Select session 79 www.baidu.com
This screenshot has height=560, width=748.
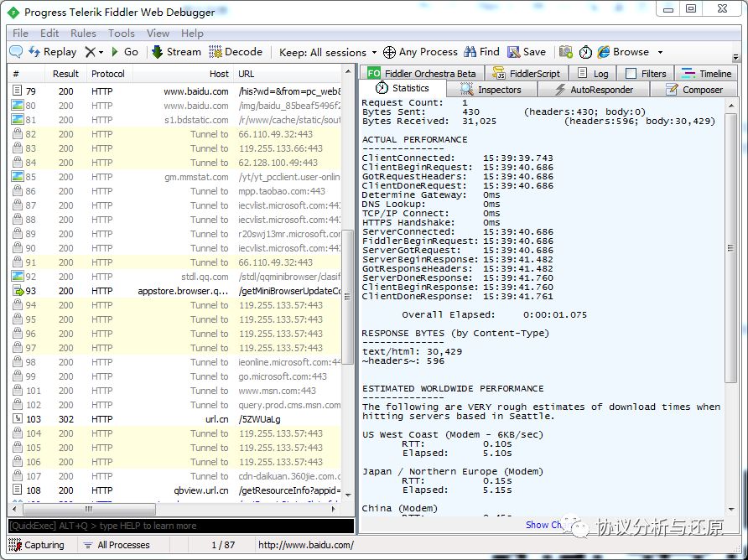pos(174,91)
